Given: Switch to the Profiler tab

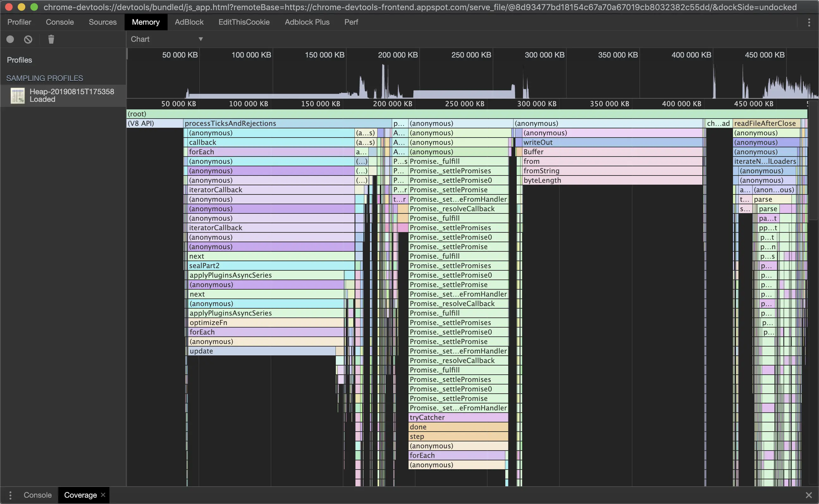Looking at the screenshot, I should [19, 22].
